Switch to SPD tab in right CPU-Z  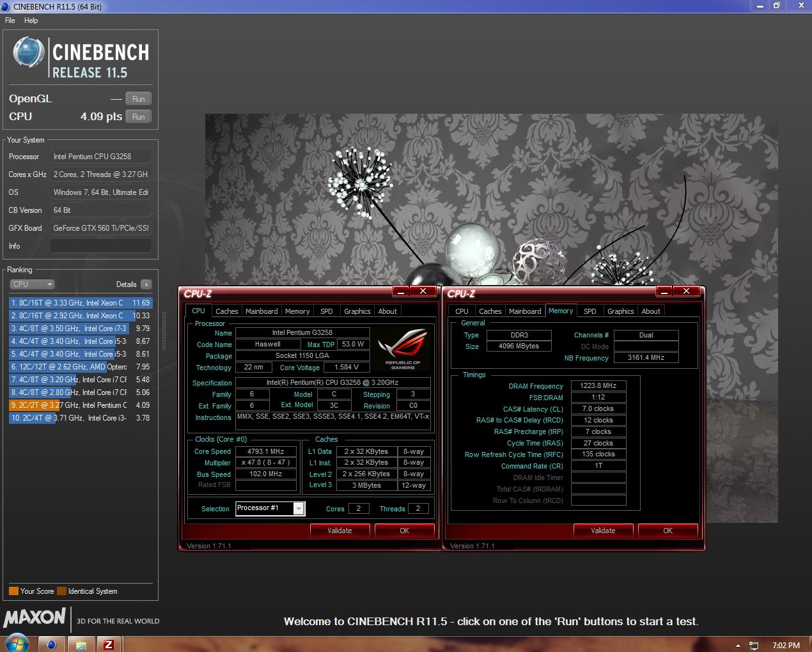click(x=590, y=311)
